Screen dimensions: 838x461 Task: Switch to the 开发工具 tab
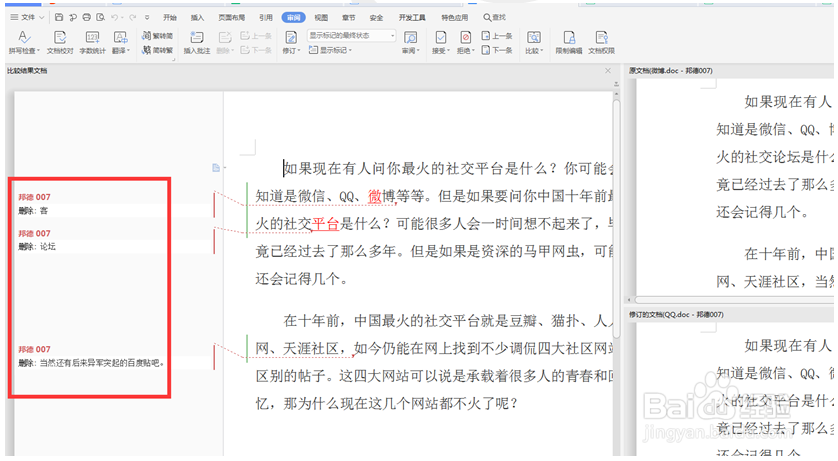coord(412,18)
